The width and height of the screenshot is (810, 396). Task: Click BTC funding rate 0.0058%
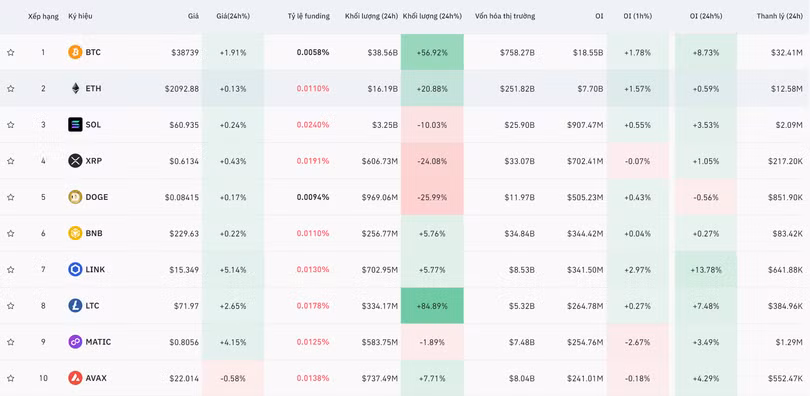pyautogui.click(x=313, y=52)
